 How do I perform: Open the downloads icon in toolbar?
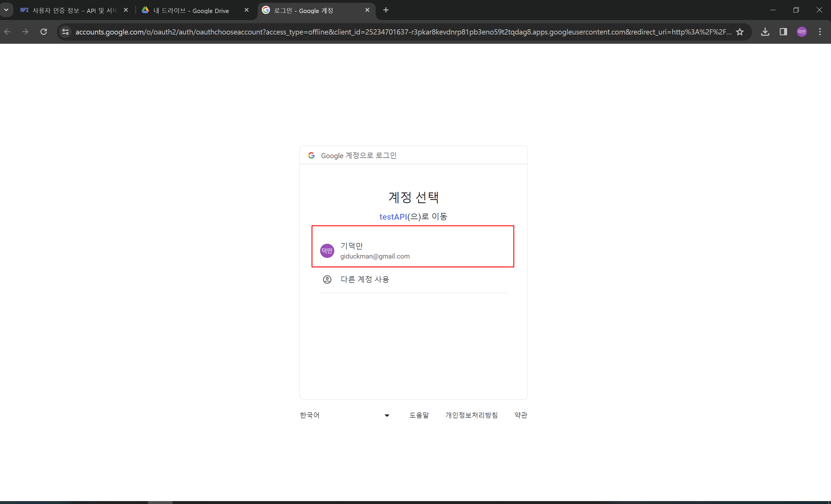click(x=765, y=32)
